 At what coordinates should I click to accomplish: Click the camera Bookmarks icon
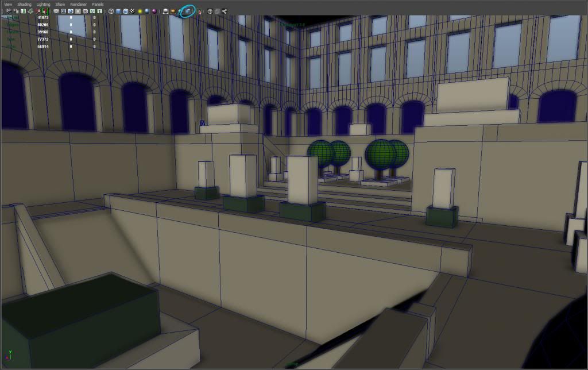point(23,11)
